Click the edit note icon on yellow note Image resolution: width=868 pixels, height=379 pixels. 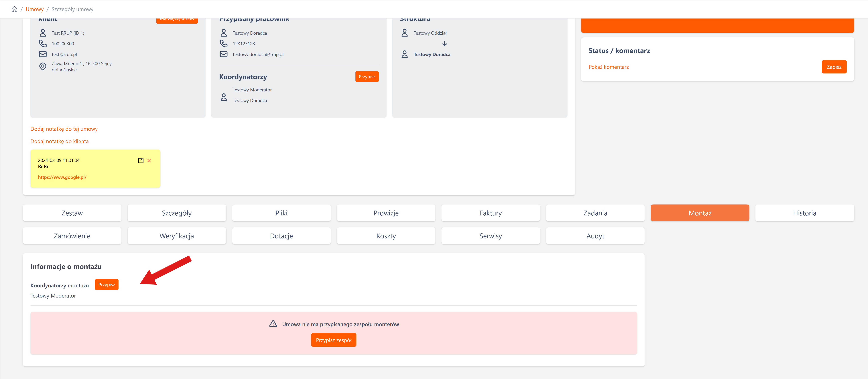pyautogui.click(x=141, y=160)
